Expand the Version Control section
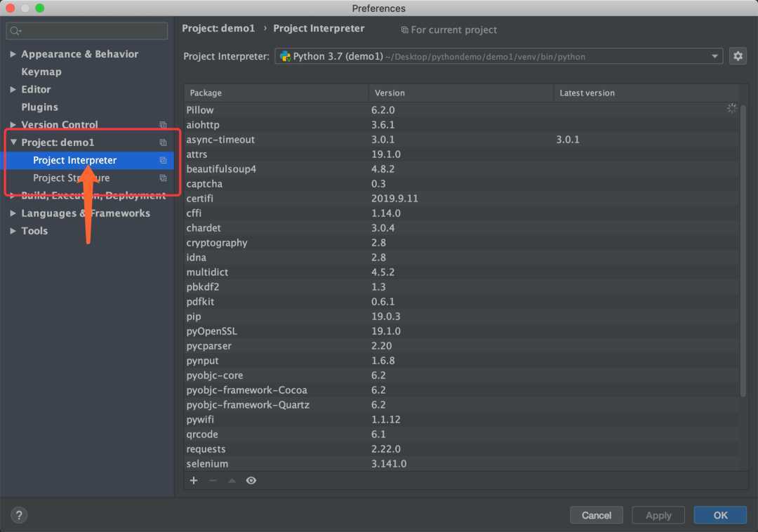 click(x=13, y=125)
